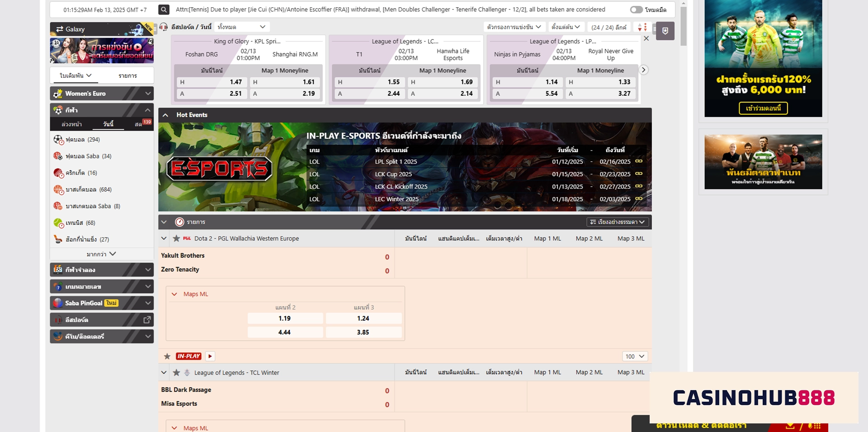Viewport: 868px width, 432px height.
Task: Open the 120% first deposit promo banner
Action: [763, 58]
